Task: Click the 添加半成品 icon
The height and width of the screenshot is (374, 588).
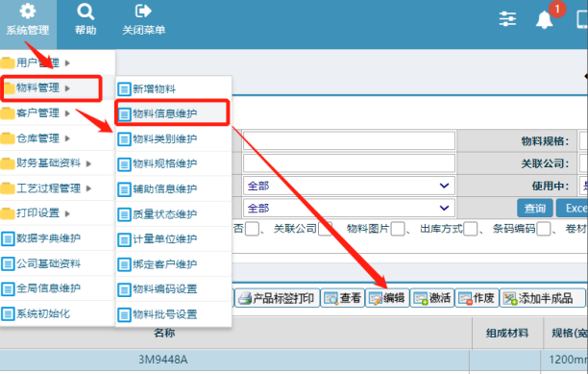Action: (510, 299)
